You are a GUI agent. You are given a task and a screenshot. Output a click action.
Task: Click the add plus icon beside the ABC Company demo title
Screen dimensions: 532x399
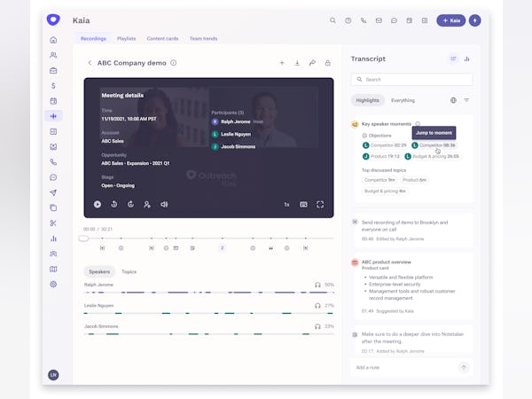[x=282, y=63]
